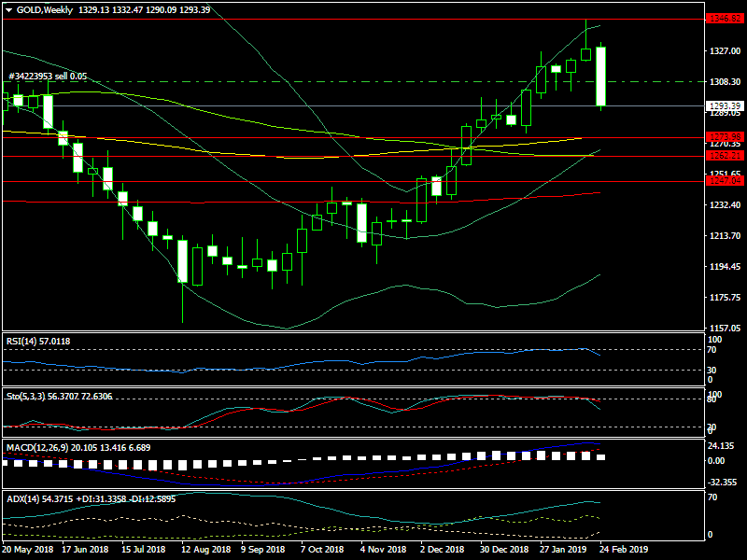This screenshot has width=747, height=560.
Task: Click the last large bearish weekly candle
Action: [x=600, y=77]
